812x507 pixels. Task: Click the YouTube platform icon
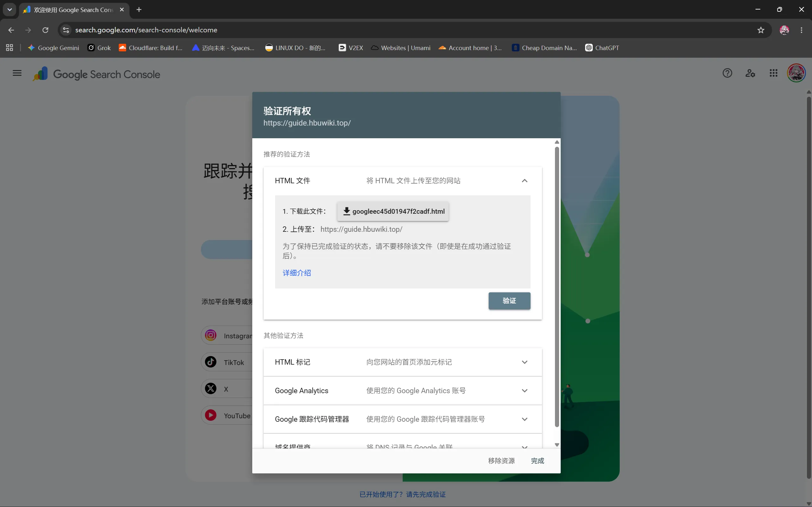click(x=211, y=415)
